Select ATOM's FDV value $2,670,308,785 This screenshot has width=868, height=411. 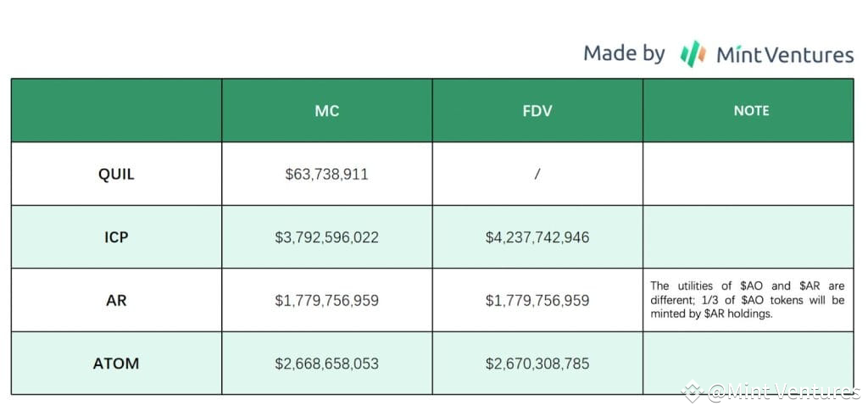coord(537,364)
